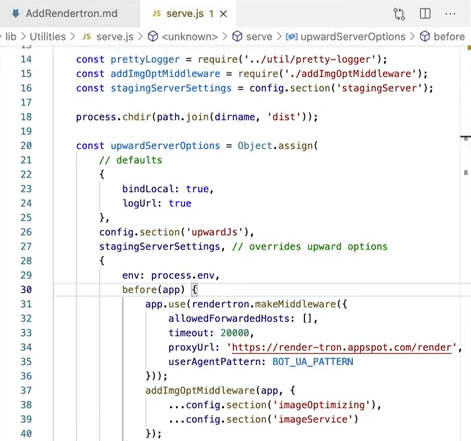This screenshot has height=441, width=471.
Task: Click the './addImgOptMiddleware' require path
Action: click(350, 74)
